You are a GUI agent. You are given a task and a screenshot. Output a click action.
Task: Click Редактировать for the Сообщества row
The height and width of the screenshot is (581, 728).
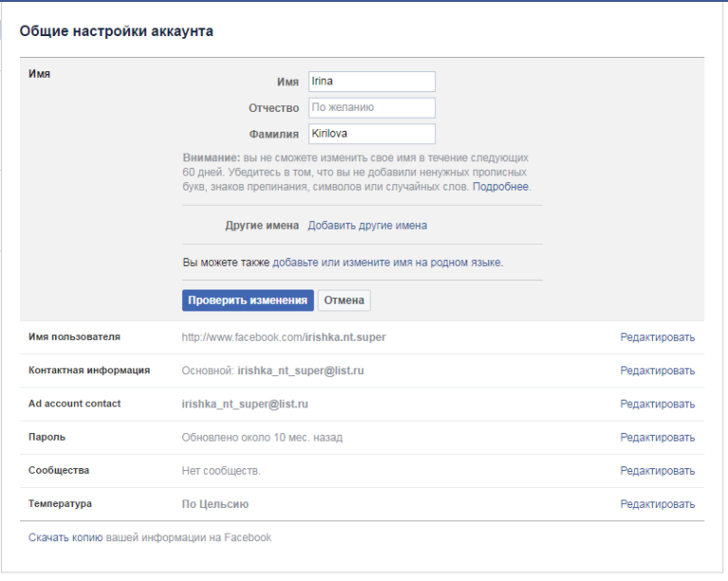[658, 471]
